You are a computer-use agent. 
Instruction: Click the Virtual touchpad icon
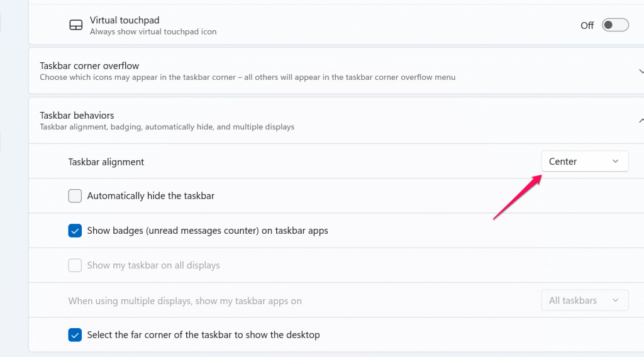click(75, 25)
